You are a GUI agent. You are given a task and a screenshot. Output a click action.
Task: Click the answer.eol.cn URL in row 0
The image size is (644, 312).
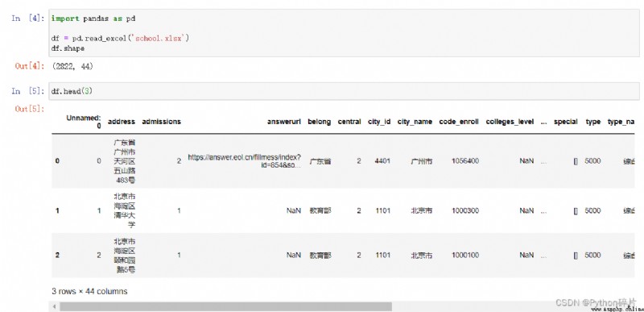point(245,161)
